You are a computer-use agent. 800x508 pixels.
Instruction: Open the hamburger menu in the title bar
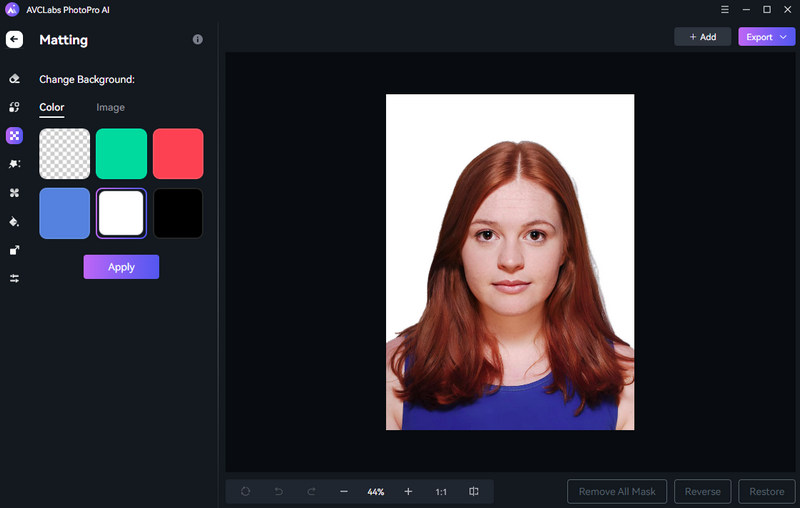tap(724, 9)
